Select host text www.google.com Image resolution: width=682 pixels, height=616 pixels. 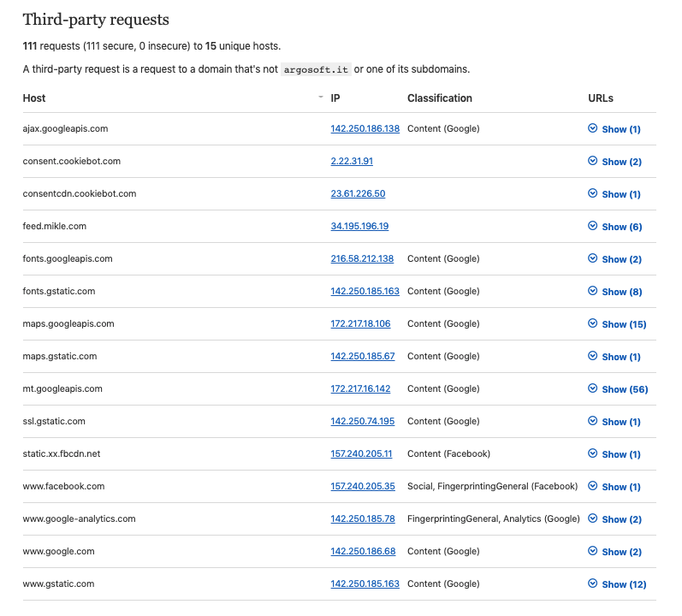[x=58, y=551]
